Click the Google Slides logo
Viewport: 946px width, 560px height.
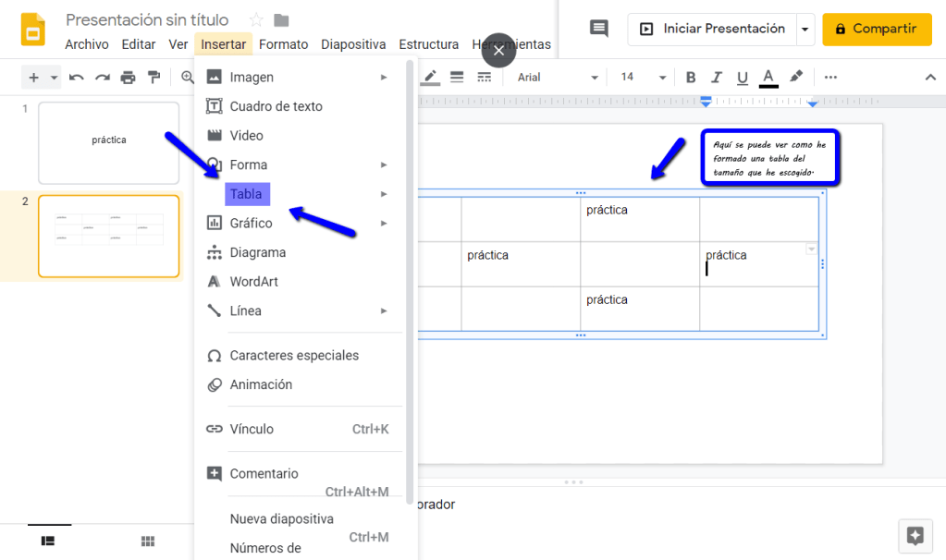(x=33, y=29)
